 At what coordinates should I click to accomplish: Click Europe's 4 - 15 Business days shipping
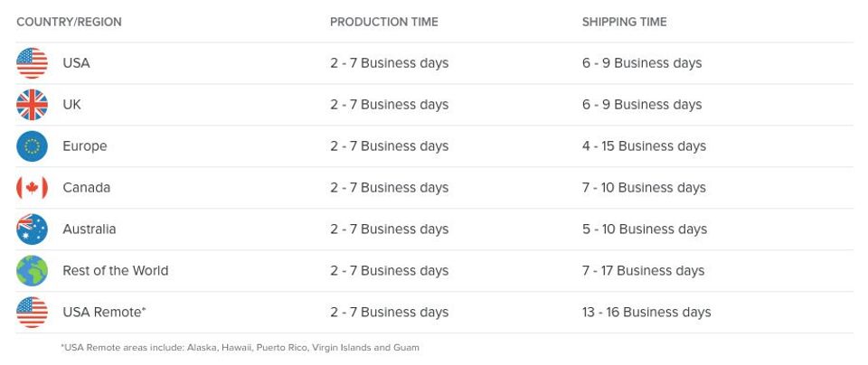click(x=644, y=146)
